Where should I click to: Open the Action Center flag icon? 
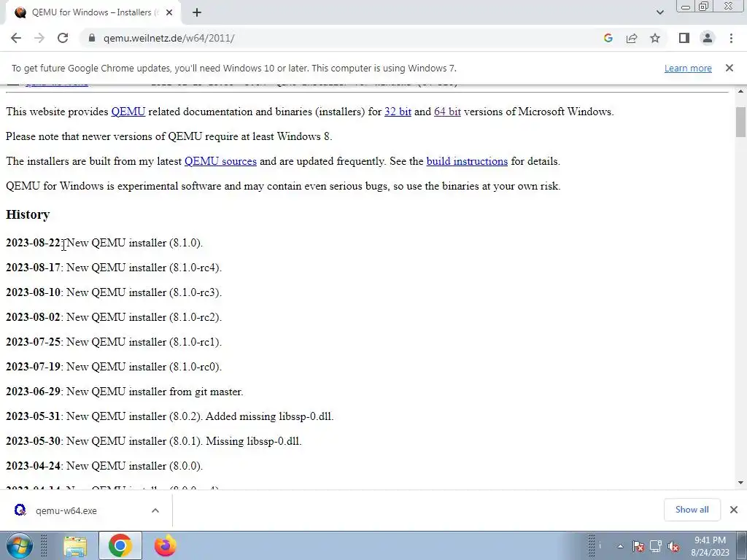[638, 546]
